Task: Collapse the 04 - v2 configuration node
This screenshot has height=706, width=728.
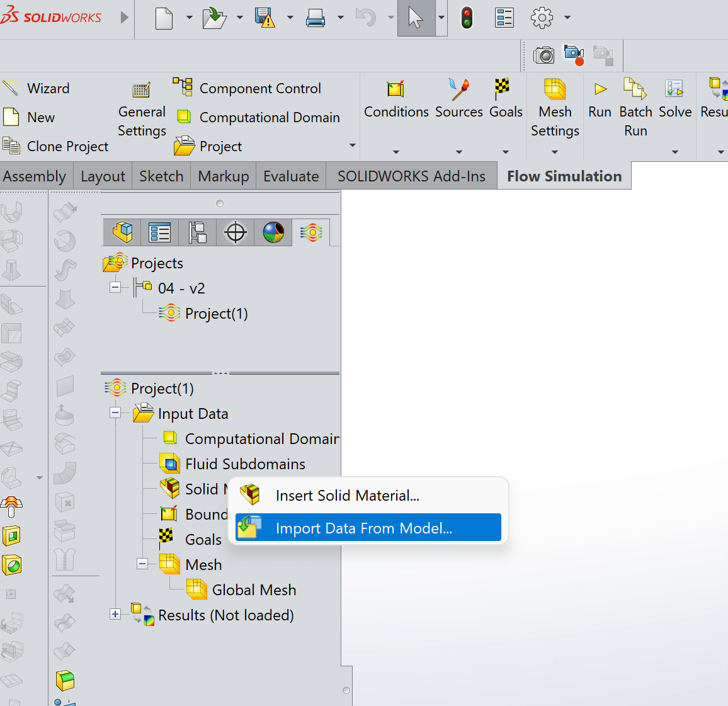Action: [115, 287]
